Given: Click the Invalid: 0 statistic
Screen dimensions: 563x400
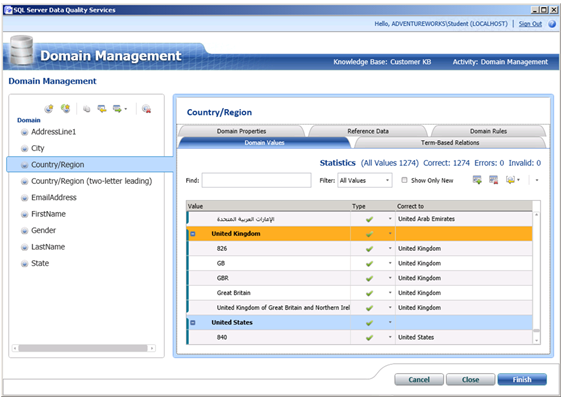Looking at the screenshot, I should pos(525,163).
